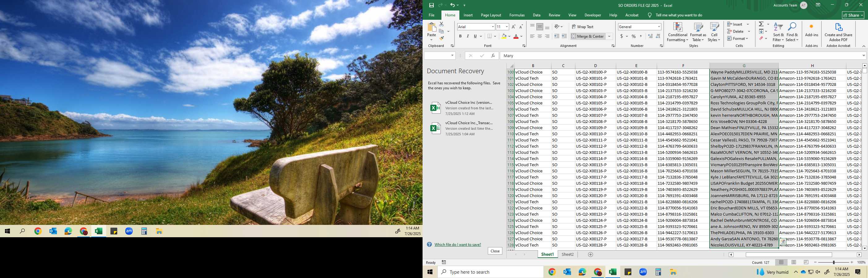The image size is (868, 278).
Task: Switch to Page Break Preview in status bar
Action: [806, 262]
